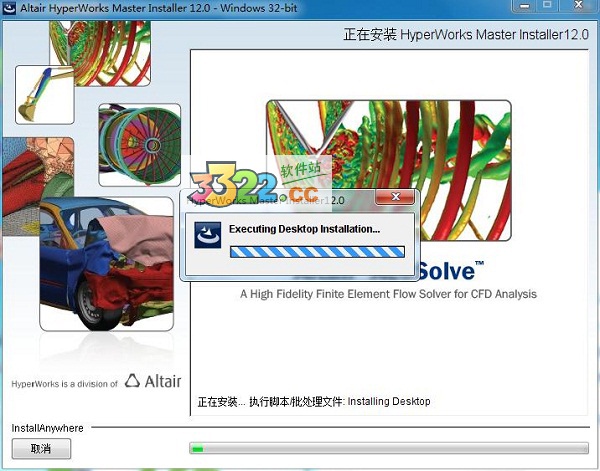Screen dimensions: 600x471
Task: Click the top colorful coil thumbnail
Action: coord(100,53)
